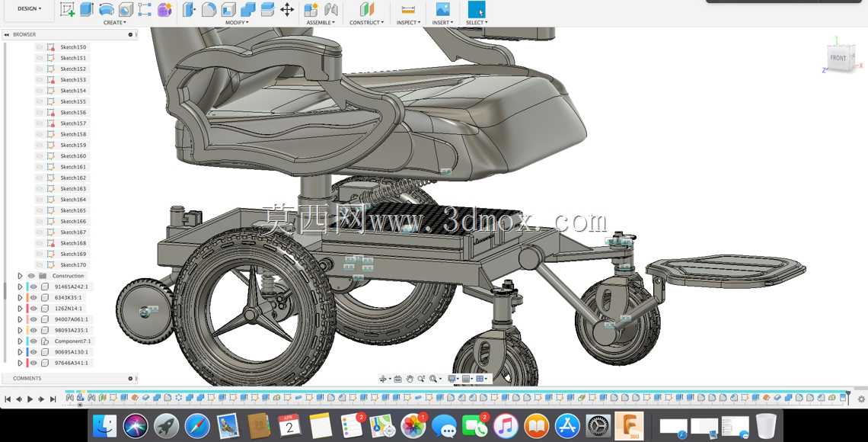
Task: Select Sketch160 in the browser
Action: pos(73,156)
